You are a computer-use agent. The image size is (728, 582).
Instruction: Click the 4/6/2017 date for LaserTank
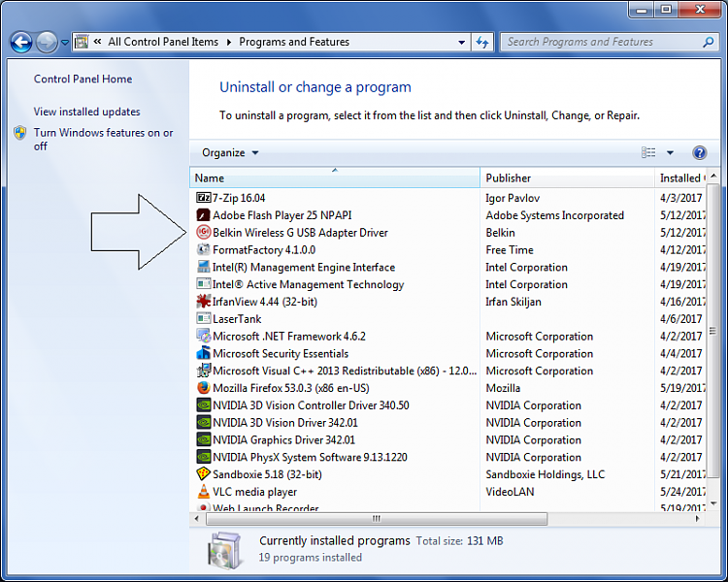pyautogui.click(x=681, y=319)
